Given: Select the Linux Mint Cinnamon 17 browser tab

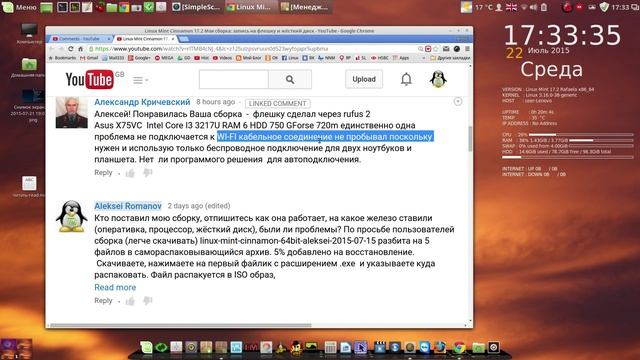Looking at the screenshot, I should [x=145, y=39].
